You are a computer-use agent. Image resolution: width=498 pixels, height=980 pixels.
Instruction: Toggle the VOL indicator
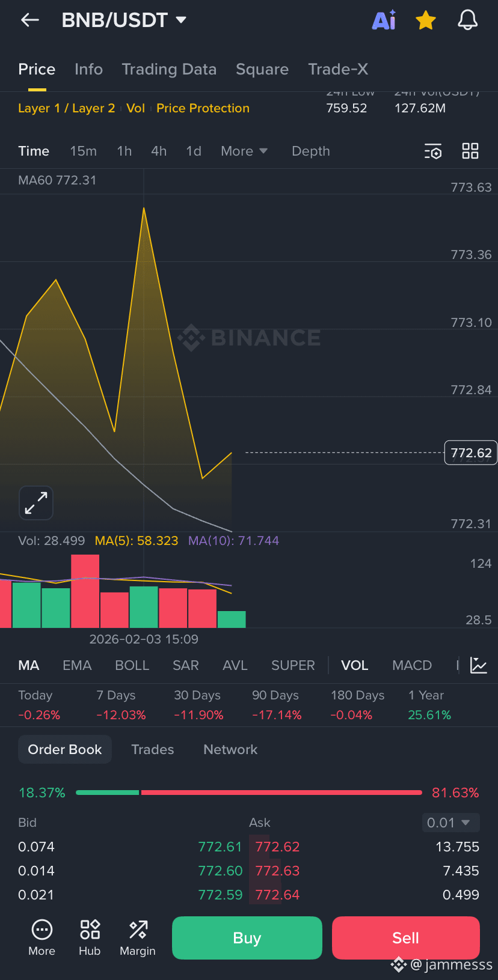pos(355,665)
